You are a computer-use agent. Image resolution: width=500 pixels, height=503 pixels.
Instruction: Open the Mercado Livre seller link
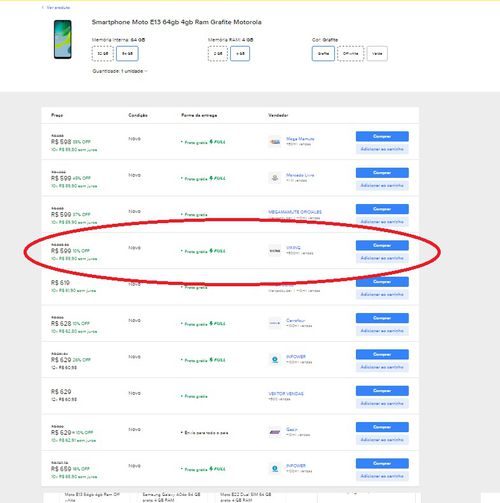click(x=300, y=175)
